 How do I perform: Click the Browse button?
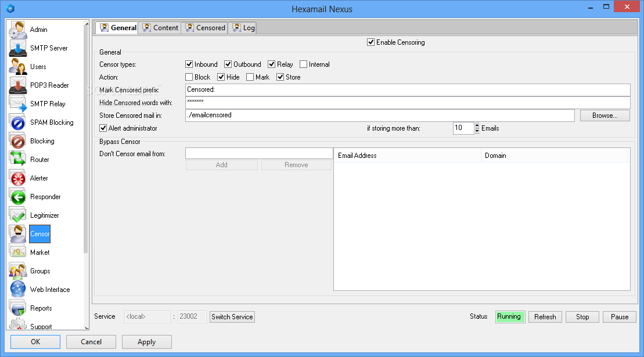pos(605,116)
